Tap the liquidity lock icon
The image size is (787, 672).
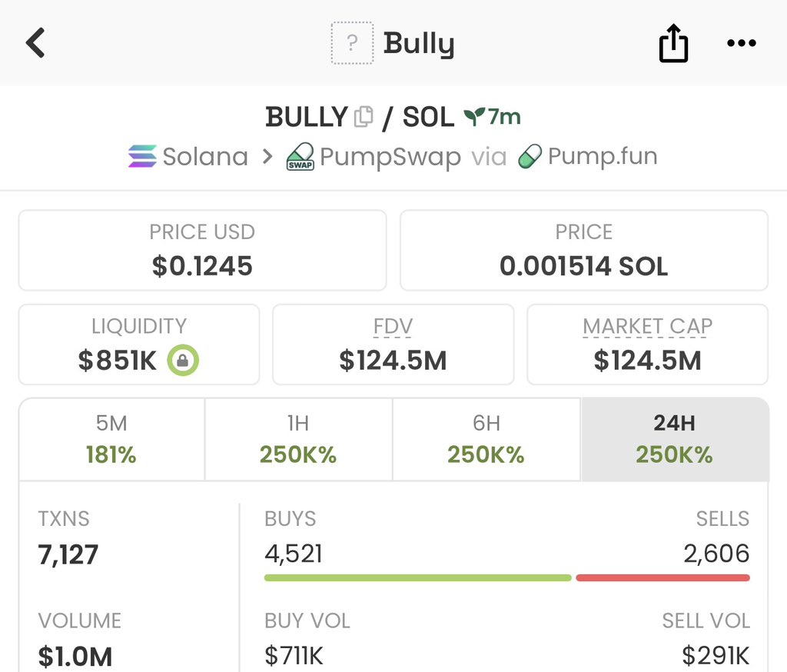(183, 360)
